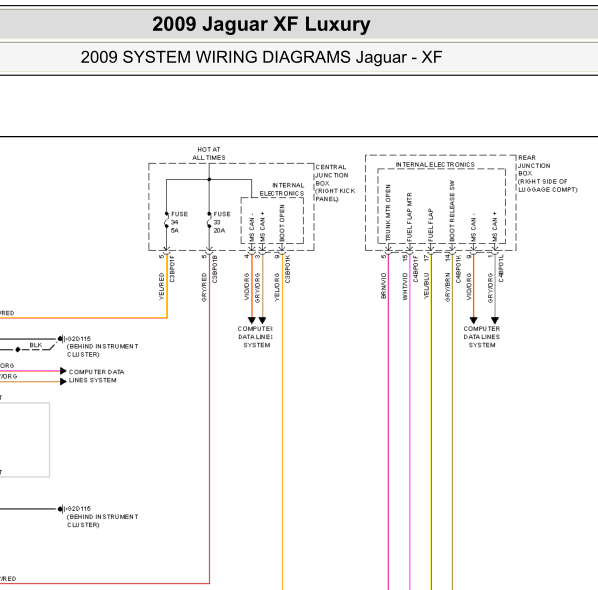598x590 pixels.
Task: Select the "FUEL FLAP MTR" pin label
Action: coord(410,217)
